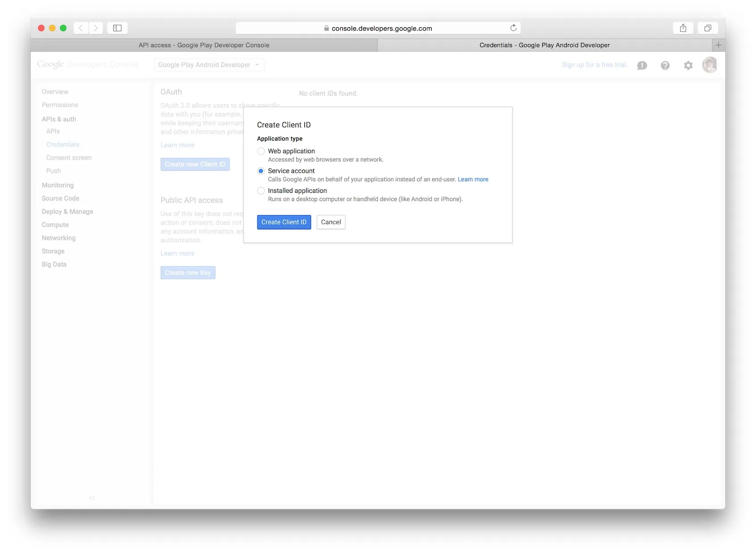
Task: Open the feedback notification icon
Action: pyautogui.click(x=642, y=66)
